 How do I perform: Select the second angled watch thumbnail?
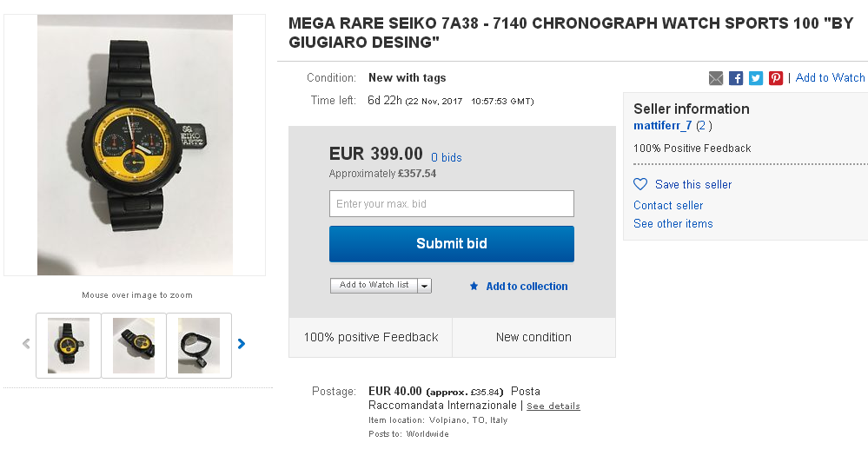pyautogui.click(x=134, y=345)
